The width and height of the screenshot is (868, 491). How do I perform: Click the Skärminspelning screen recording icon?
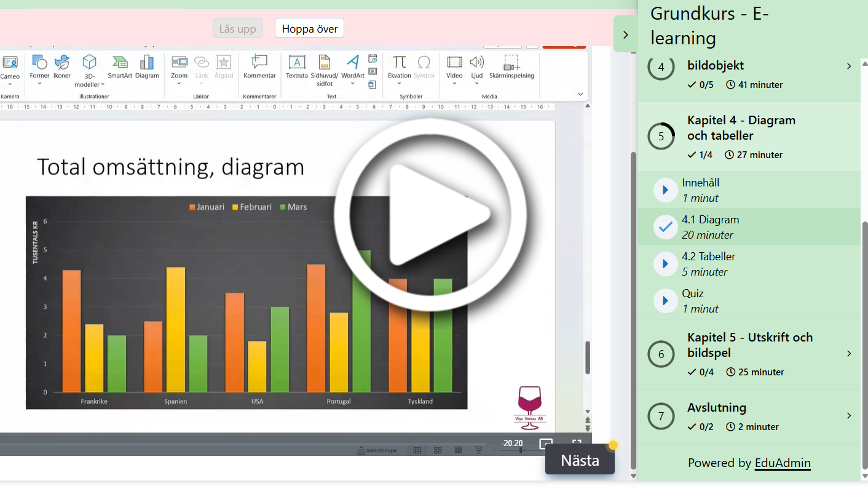pos(511,66)
